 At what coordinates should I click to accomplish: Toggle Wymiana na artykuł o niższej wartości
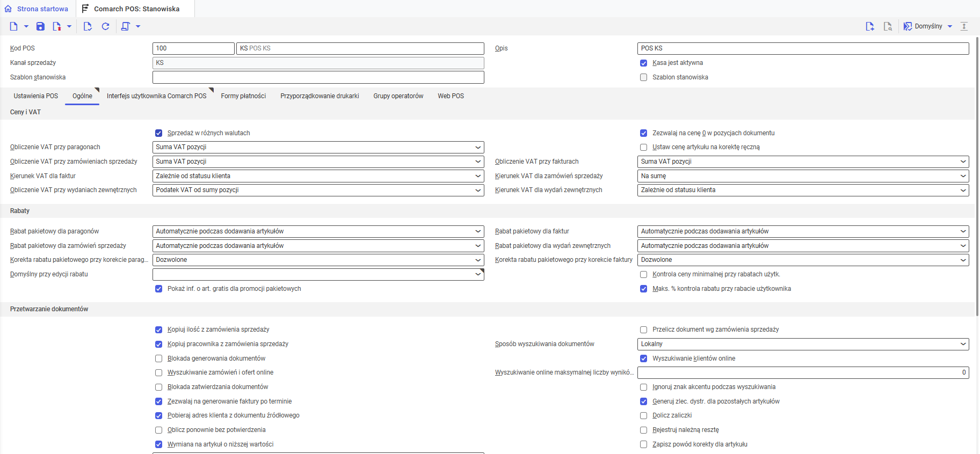coord(158,444)
